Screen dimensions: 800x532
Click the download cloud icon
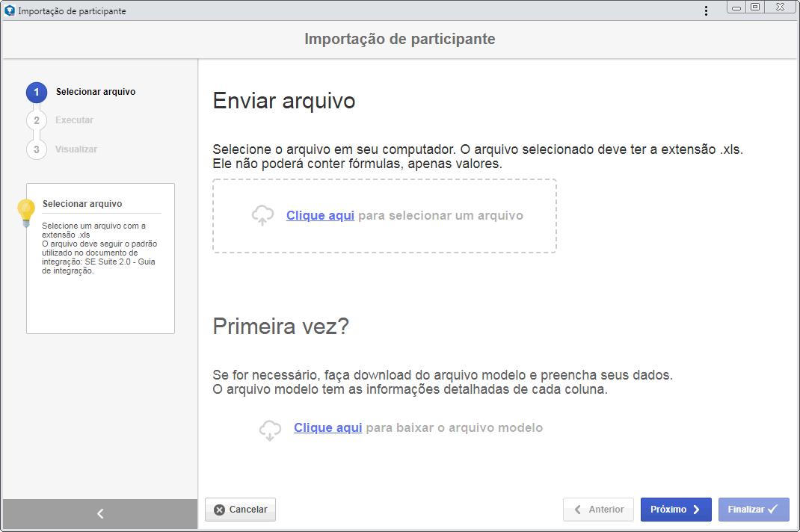click(x=270, y=430)
